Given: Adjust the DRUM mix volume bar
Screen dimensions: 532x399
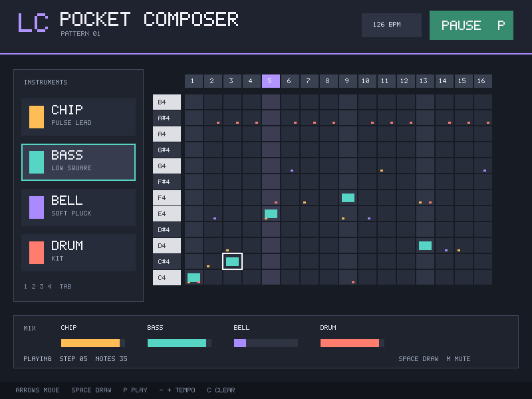Looking at the screenshot, I should click(352, 343).
